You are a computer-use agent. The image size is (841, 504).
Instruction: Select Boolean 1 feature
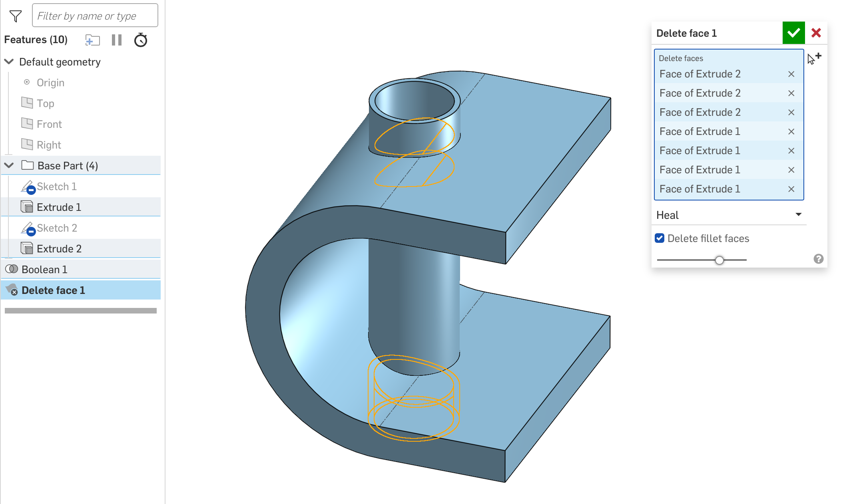click(x=44, y=270)
